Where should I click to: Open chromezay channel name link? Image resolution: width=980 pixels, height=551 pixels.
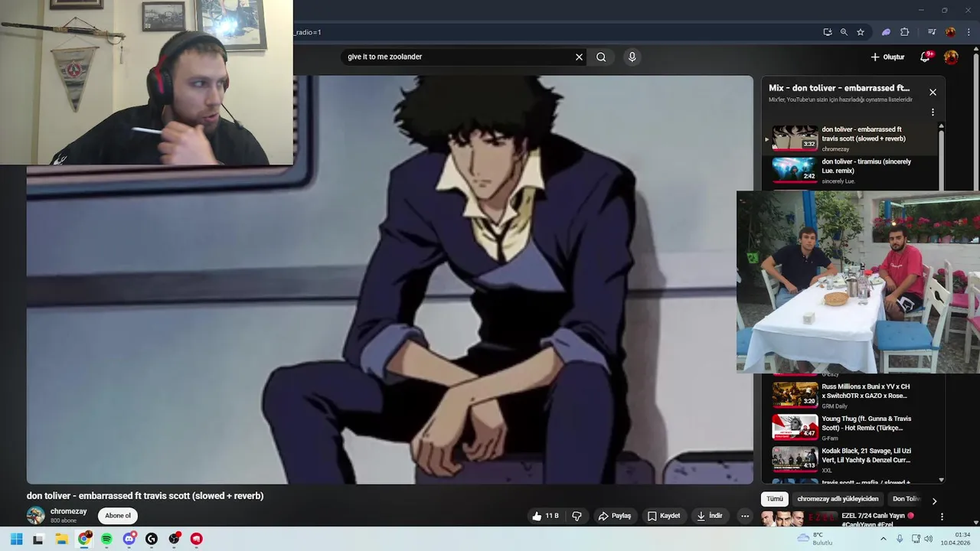point(68,511)
